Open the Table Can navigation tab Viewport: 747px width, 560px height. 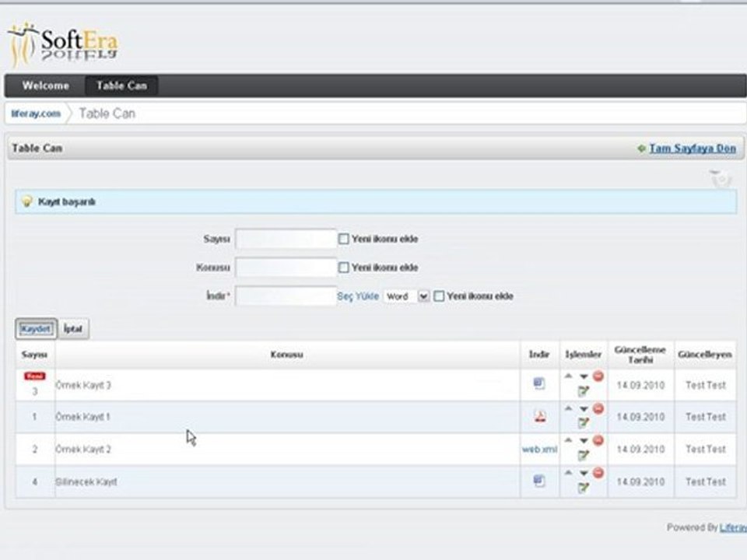[x=121, y=86]
